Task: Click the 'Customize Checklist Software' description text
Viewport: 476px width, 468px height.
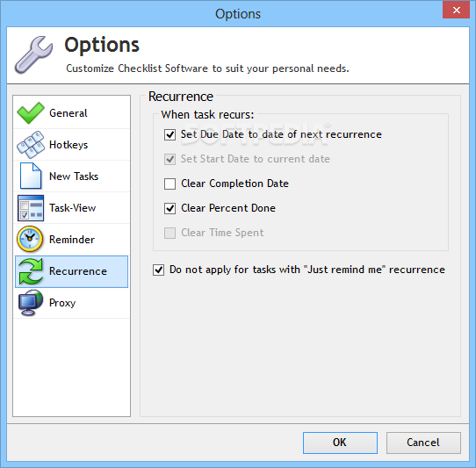Action: pos(207,68)
